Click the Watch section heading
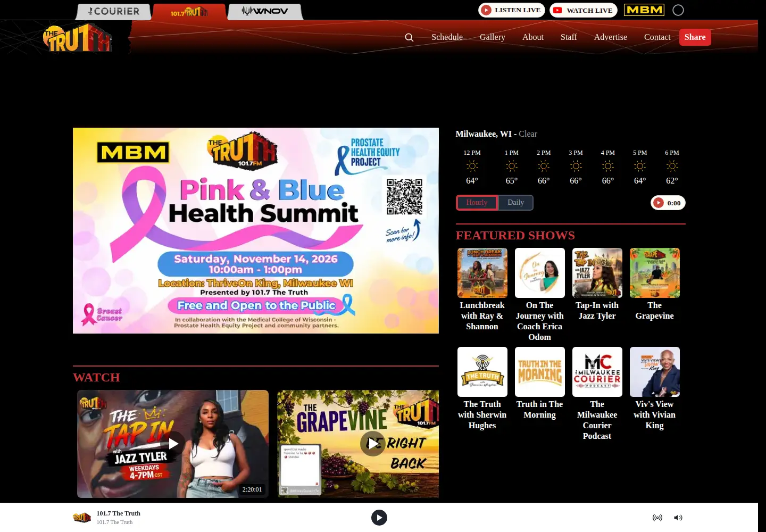This screenshot has height=532, width=766. [x=96, y=377]
